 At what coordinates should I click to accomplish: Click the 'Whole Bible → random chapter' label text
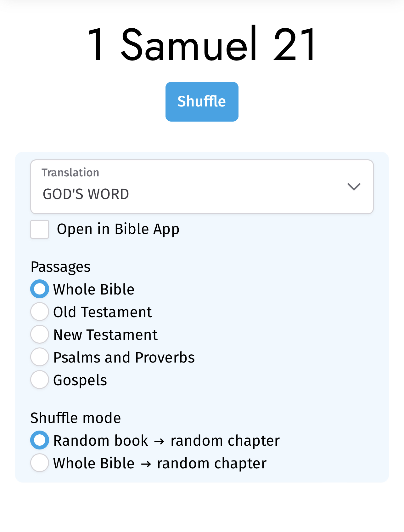[x=160, y=463]
